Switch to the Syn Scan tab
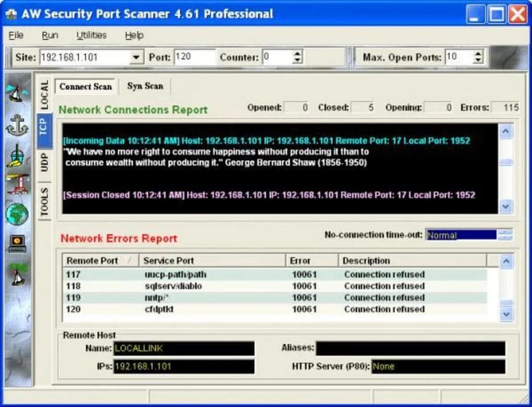532x407 pixels. tap(145, 86)
